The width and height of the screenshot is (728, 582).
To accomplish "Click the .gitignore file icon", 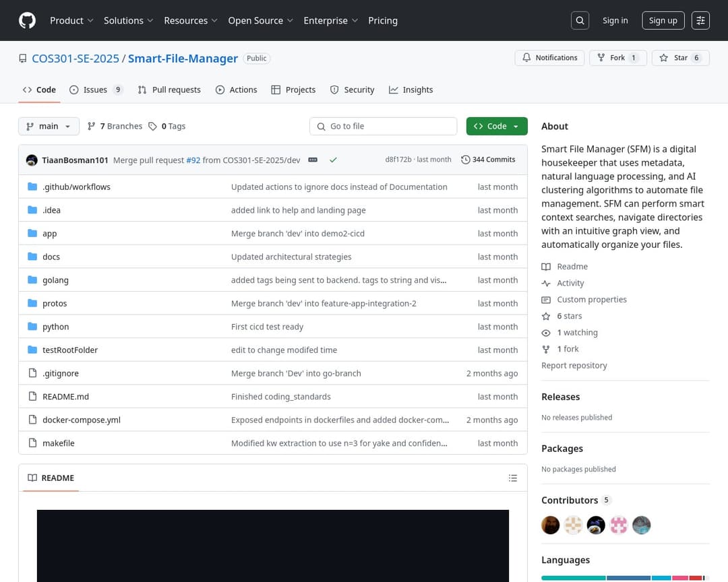I will 32,373.
